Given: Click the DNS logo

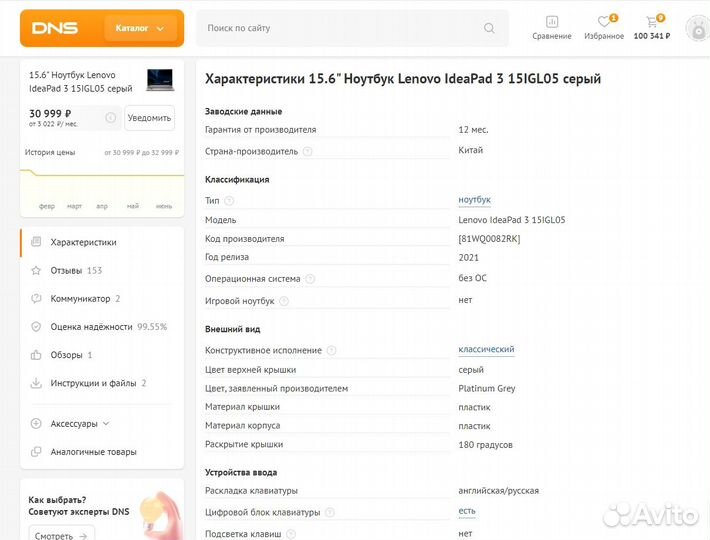Looking at the screenshot, I should click(x=55, y=28).
